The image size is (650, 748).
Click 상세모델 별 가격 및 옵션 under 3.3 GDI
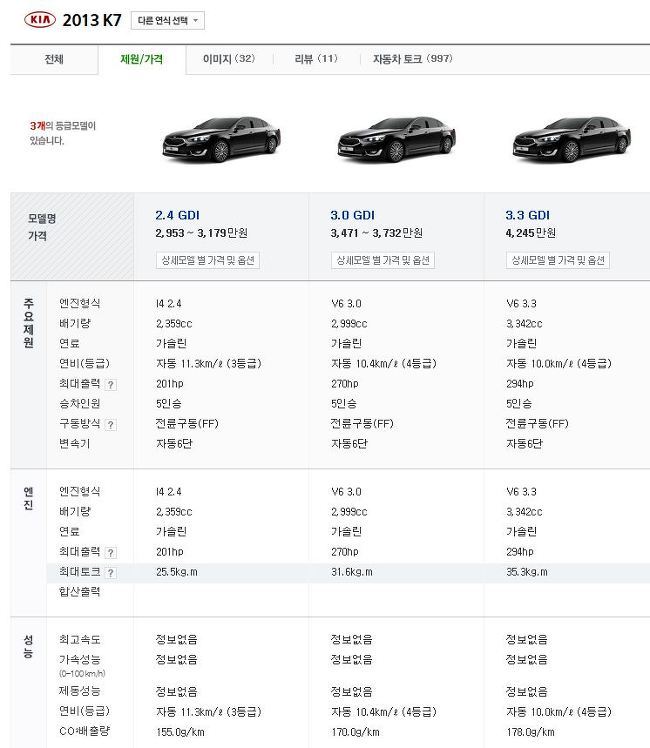coord(558,260)
